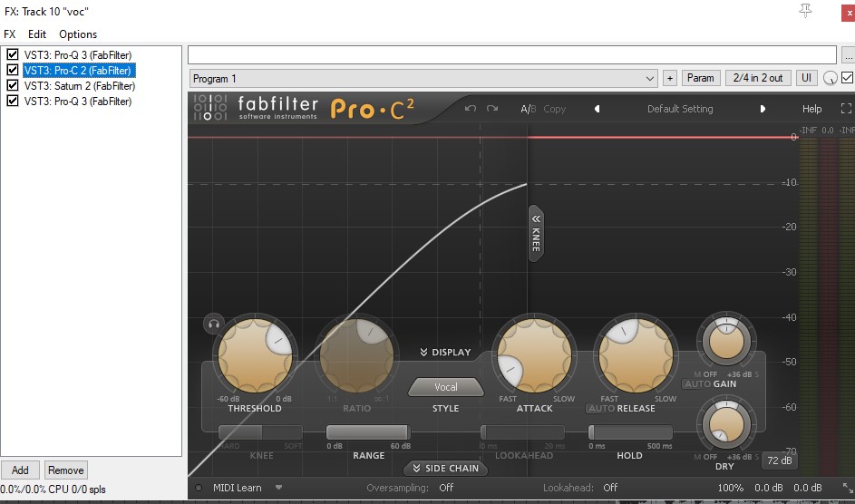This screenshot has height=504, width=855.
Task: Open MIDI Learn dropdown arrow
Action: [278, 487]
